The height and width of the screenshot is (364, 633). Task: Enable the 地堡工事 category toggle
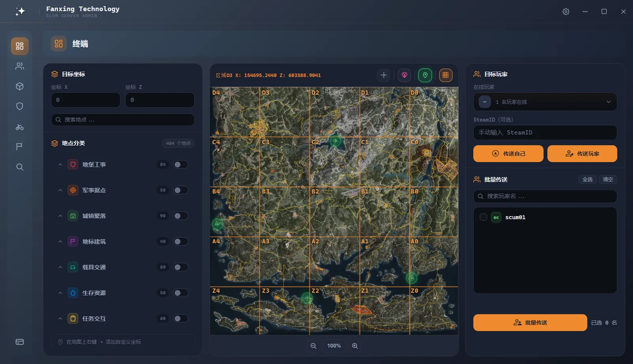(180, 164)
